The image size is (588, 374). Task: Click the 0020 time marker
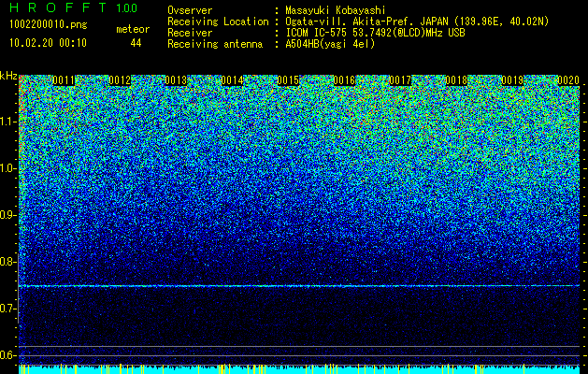568,80
